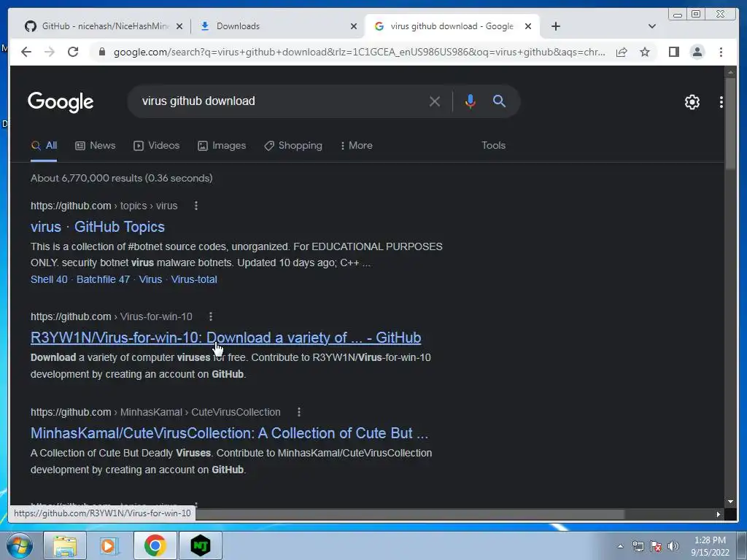The image size is (747, 560).
Task: Open Virus-total sublink
Action: click(x=194, y=279)
